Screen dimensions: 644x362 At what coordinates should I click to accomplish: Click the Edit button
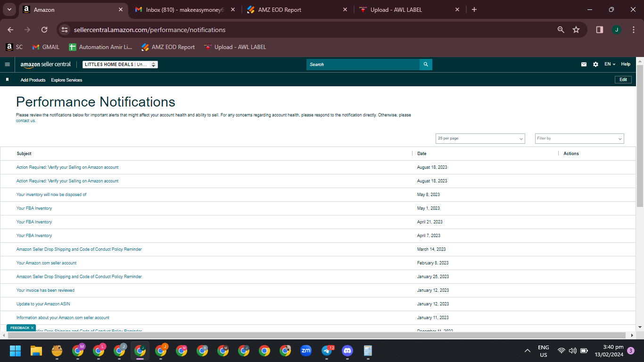pos(623,80)
